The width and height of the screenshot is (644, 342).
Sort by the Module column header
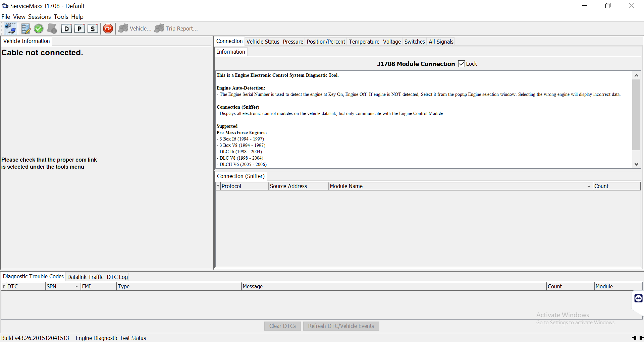618,286
